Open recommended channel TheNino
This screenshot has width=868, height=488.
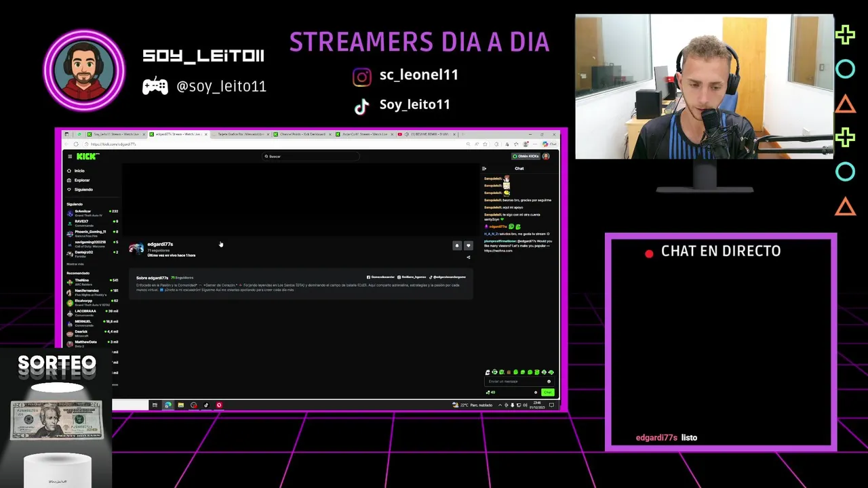pyautogui.click(x=92, y=281)
